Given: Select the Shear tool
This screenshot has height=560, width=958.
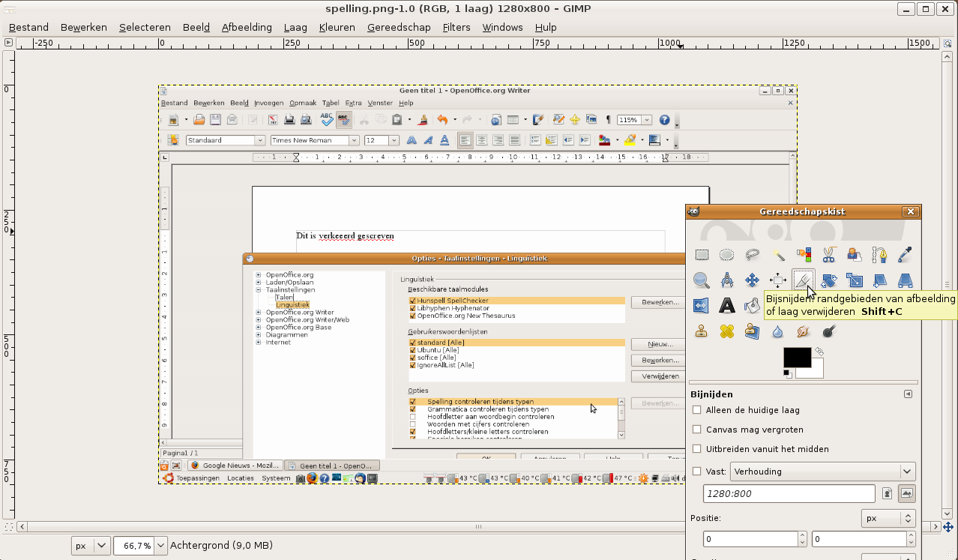Looking at the screenshot, I should (x=880, y=280).
